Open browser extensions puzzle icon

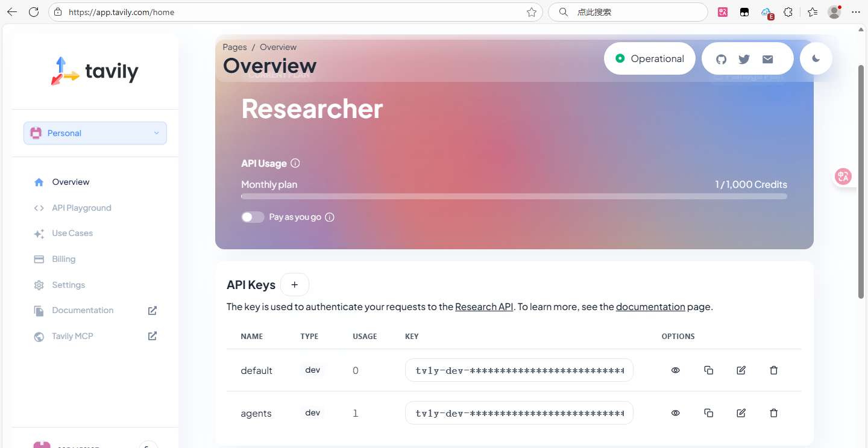[788, 12]
